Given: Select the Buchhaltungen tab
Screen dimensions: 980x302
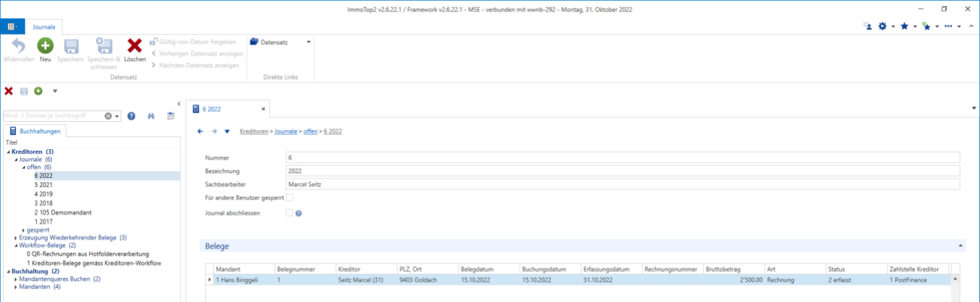Looking at the screenshot, I should tap(36, 131).
